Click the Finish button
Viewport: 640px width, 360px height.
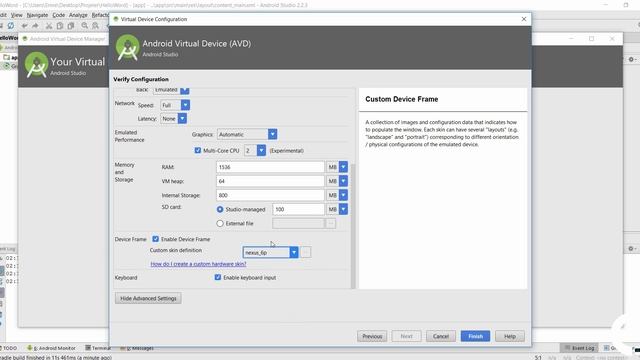click(476, 336)
